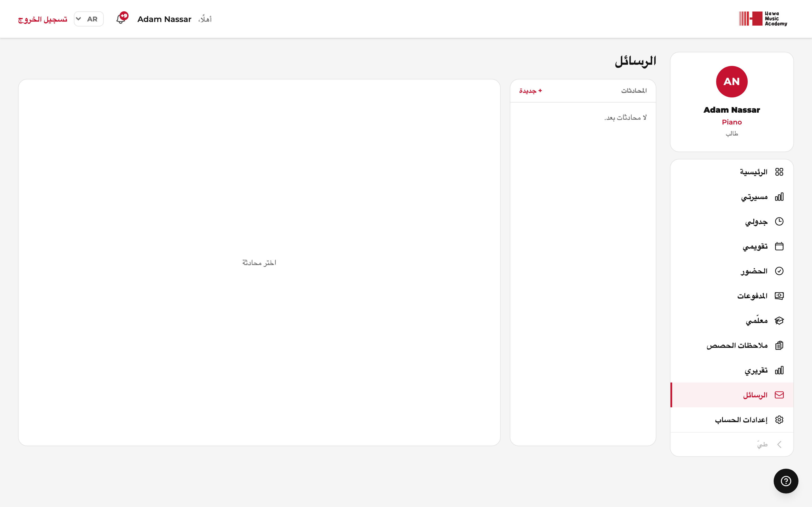The width and height of the screenshot is (812, 507).
Task: Select the مسيرتي bar chart icon
Action: pos(779,197)
